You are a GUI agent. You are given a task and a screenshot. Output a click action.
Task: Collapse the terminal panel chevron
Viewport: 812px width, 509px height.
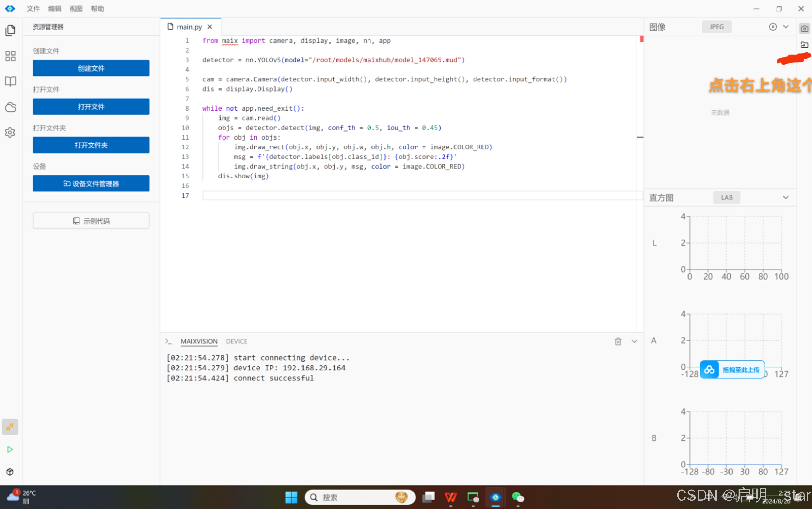(x=634, y=341)
